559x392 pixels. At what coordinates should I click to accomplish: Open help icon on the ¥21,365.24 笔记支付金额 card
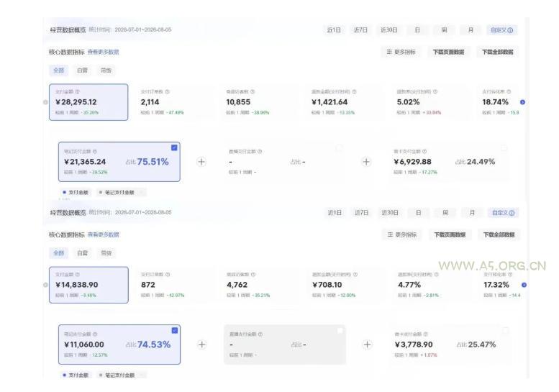95,152
